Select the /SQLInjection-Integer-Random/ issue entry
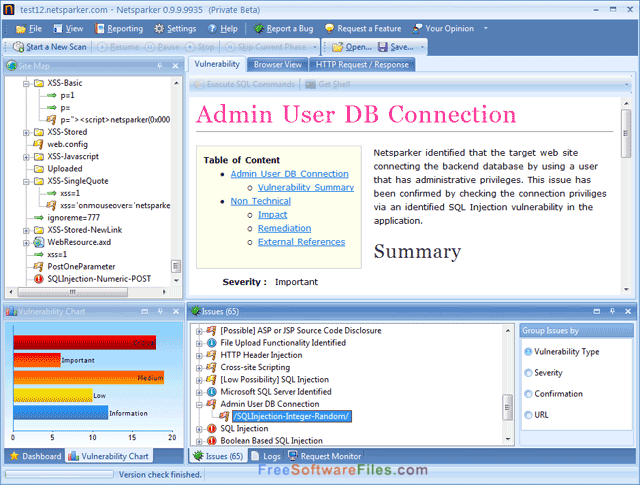Viewport: 640px width, 485px height. pos(291,416)
